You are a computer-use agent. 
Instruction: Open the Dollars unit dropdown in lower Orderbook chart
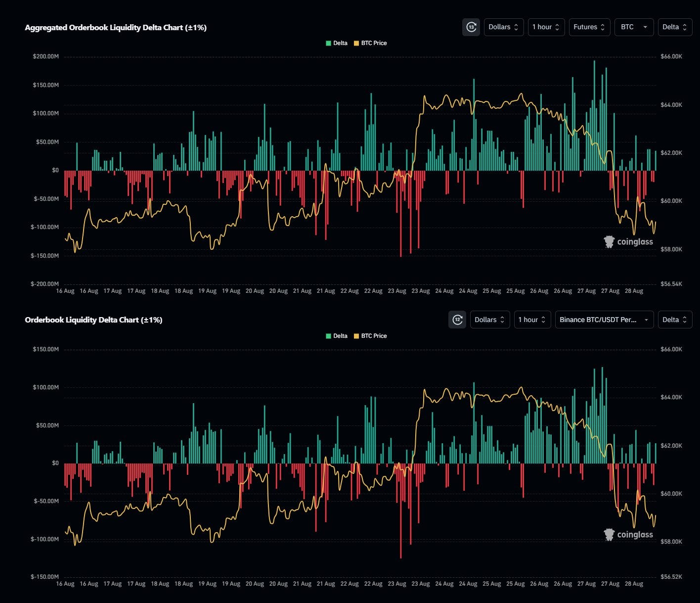(x=489, y=320)
